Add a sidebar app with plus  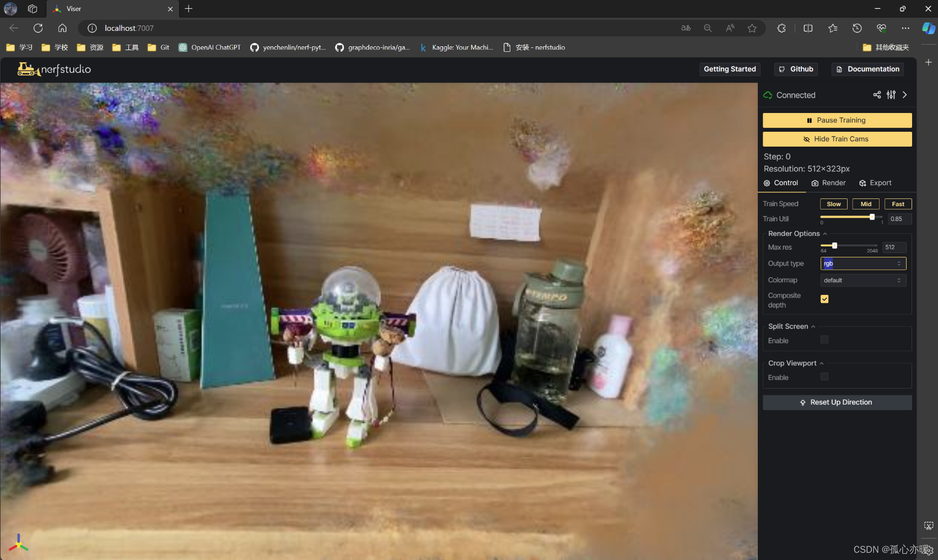pos(929,62)
